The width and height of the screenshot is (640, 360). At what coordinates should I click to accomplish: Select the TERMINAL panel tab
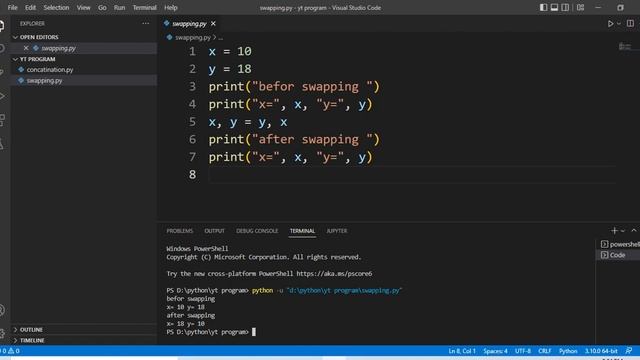(302, 231)
